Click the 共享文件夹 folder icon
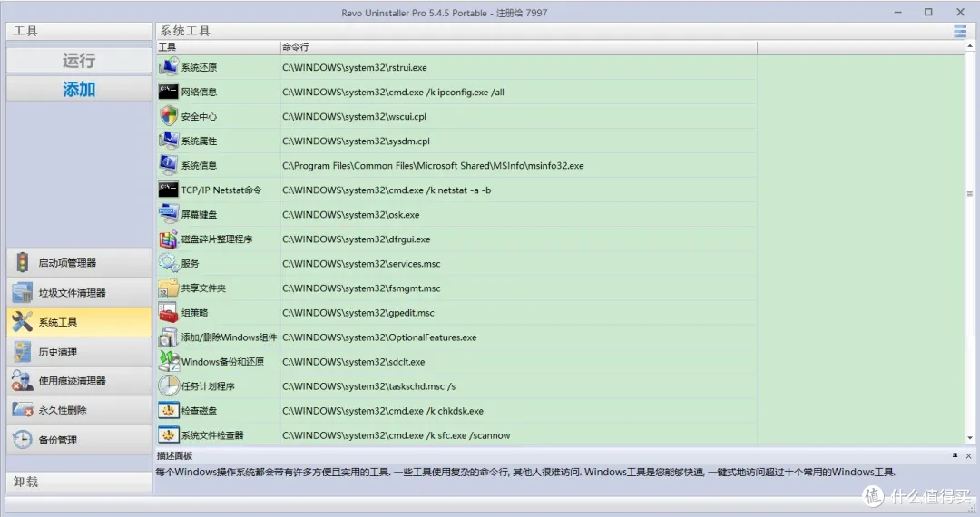 168,288
